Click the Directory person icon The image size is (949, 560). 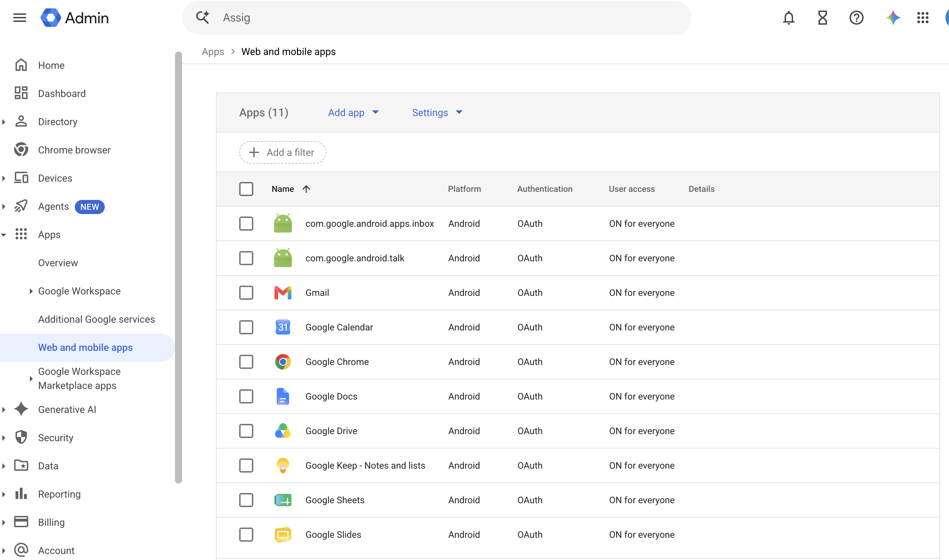(21, 122)
